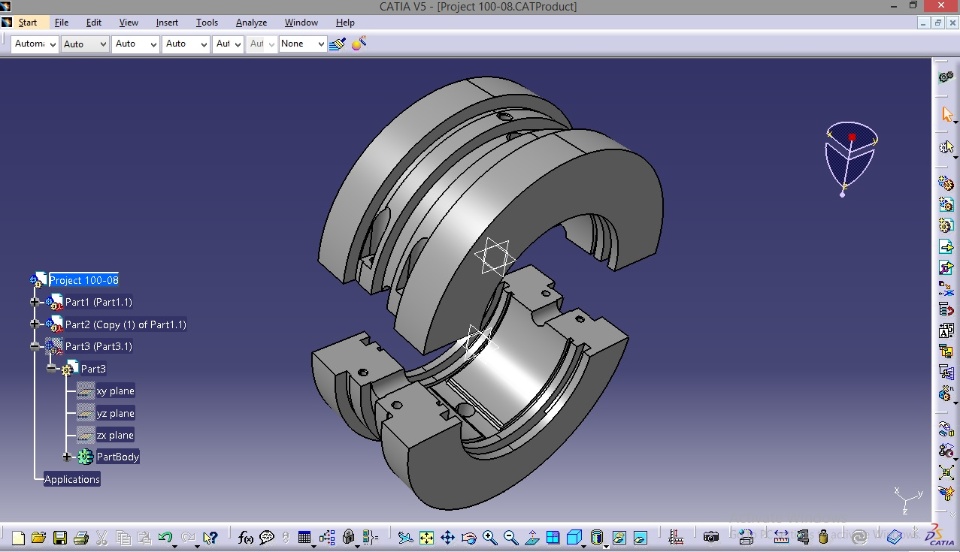960x552 pixels.
Task: Click the 3D compass in the viewport
Action: tap(850, 159)
